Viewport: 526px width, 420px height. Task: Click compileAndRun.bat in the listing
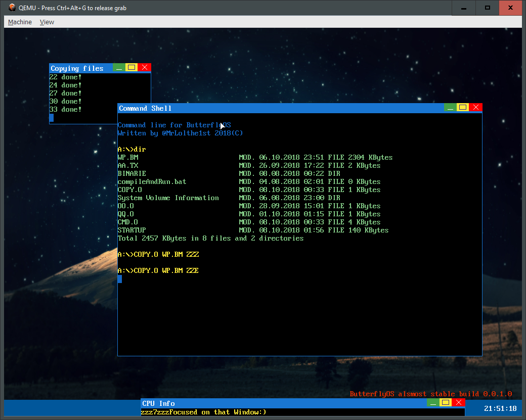coord(152,181)
